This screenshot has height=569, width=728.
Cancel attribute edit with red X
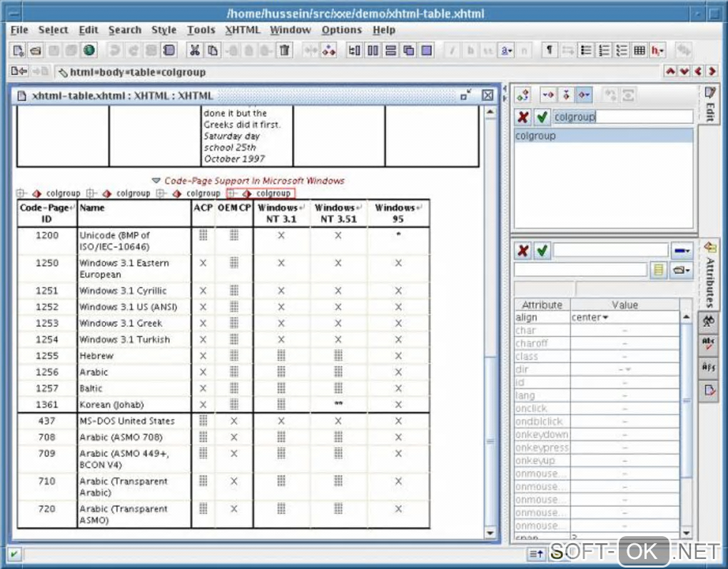[x=523, y=251]
